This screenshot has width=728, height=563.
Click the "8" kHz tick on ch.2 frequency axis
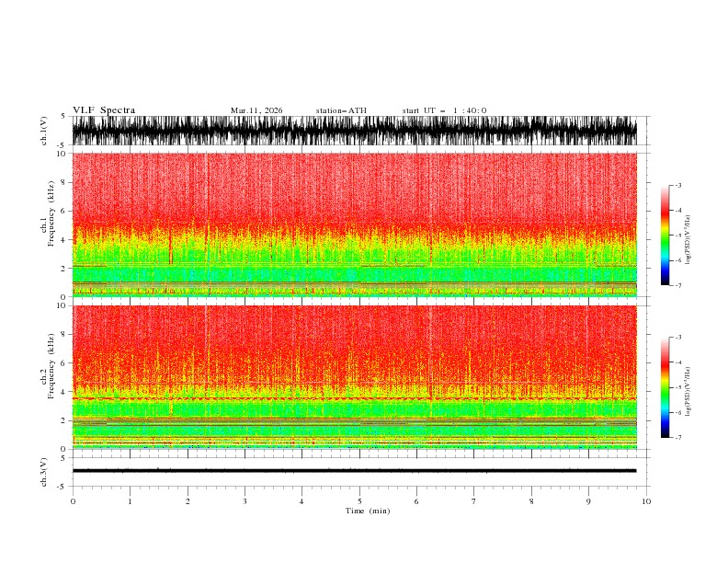click(x=63, y=335)
